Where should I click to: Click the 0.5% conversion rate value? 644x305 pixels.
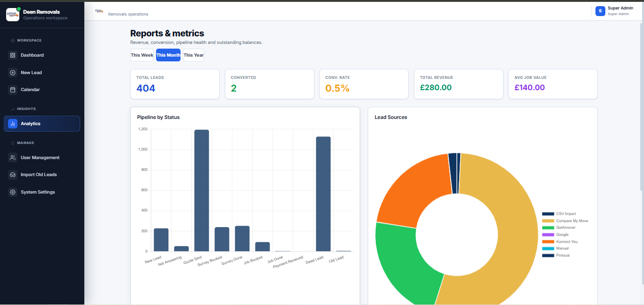coord(338,88)
